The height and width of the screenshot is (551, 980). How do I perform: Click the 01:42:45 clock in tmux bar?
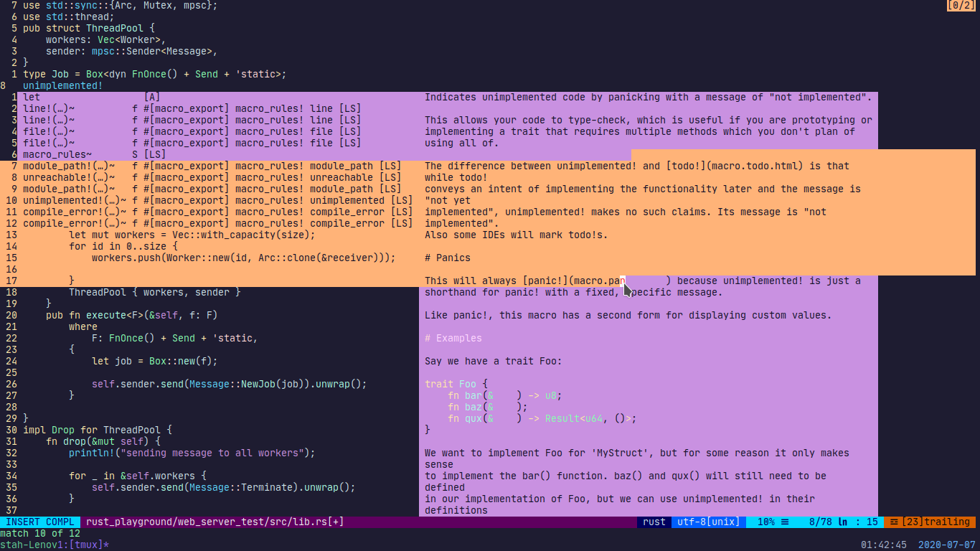[x=884, y=545]
